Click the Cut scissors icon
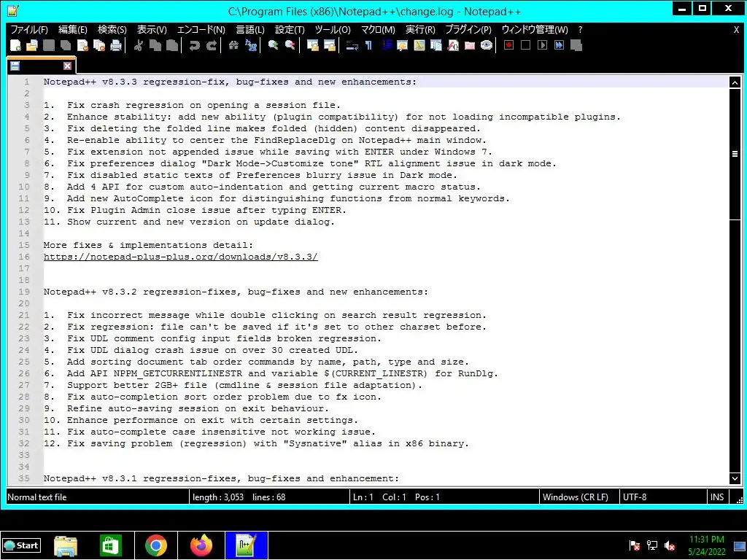Screen dimensions: 747x560 click(138, 45)
